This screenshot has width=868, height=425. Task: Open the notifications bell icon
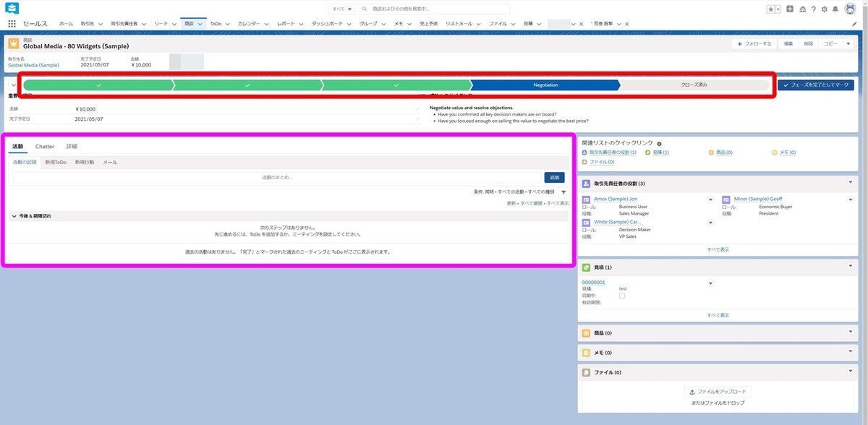[x=836, y=9]
